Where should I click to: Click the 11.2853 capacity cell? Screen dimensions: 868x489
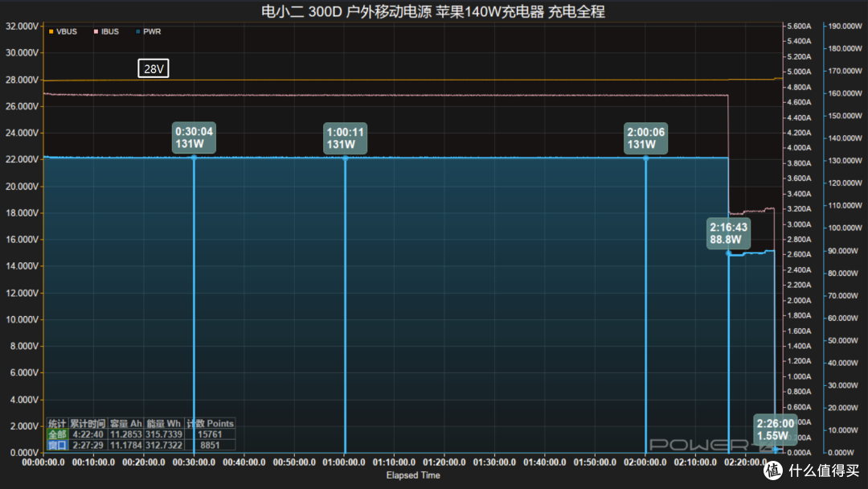(125, 434)
